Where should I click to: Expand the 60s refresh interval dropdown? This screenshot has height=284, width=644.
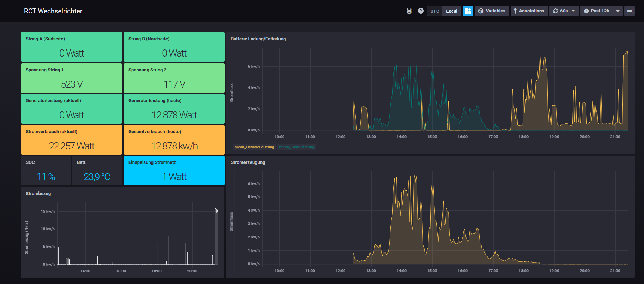(x=573, y=11)
